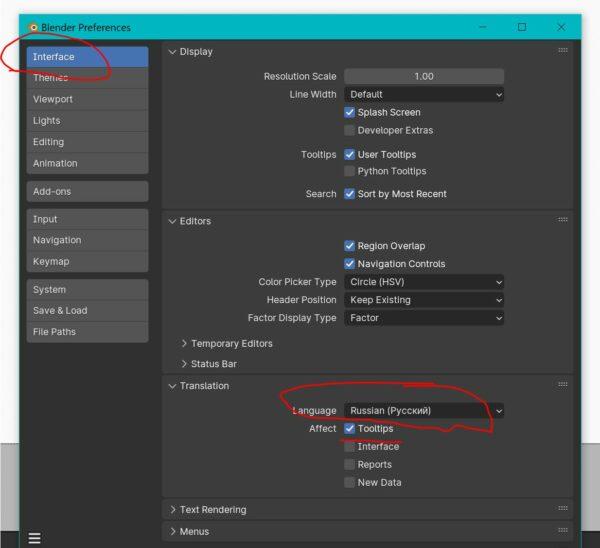Click the Blender logo in title bar
This screenshot has height=548, width=600.
click(34, 28)
